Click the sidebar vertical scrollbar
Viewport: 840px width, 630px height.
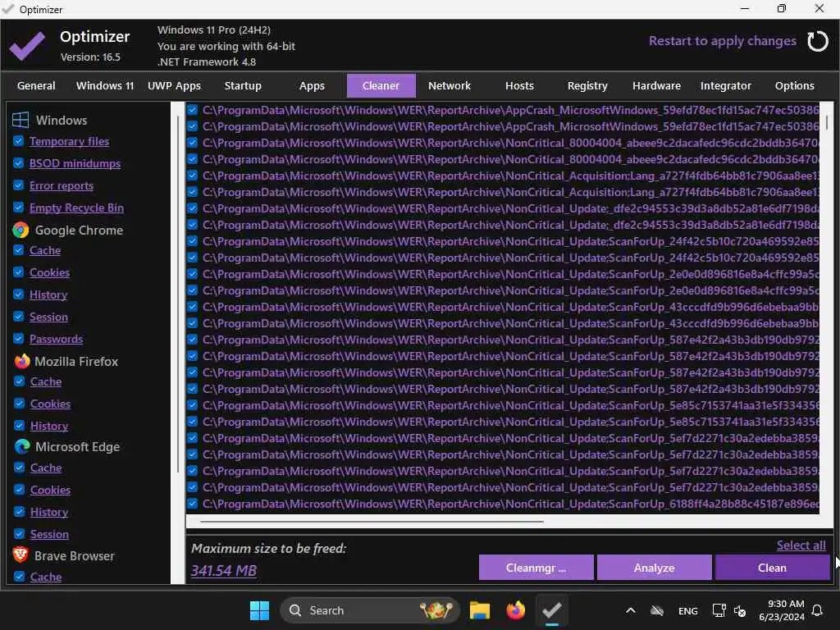point(178,294)
